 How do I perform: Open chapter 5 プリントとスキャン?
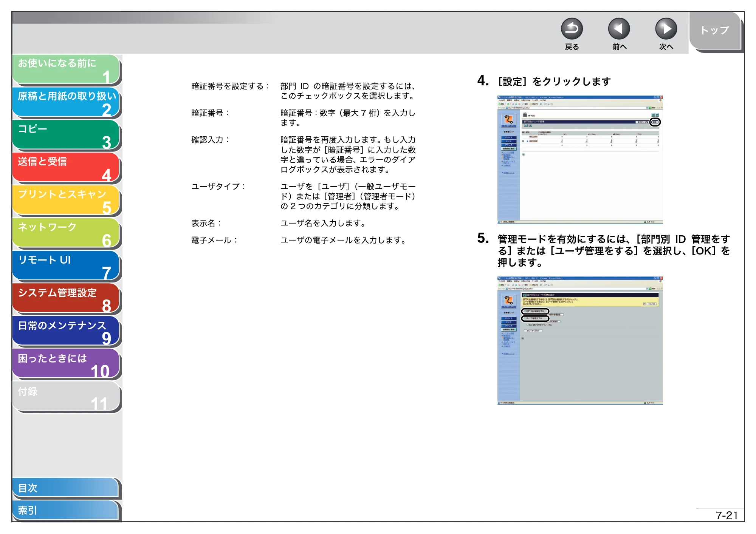click(66, 201)
